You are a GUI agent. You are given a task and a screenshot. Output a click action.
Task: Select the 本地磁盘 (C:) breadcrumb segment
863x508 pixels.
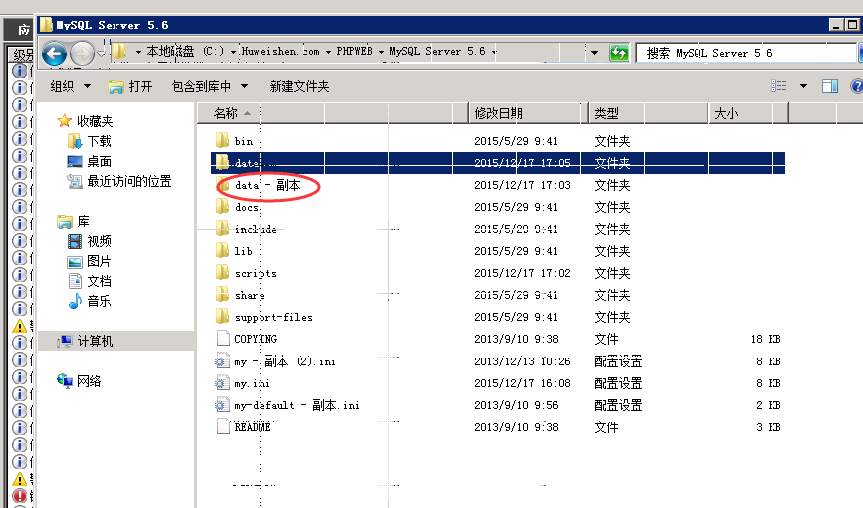coord(185,51)
